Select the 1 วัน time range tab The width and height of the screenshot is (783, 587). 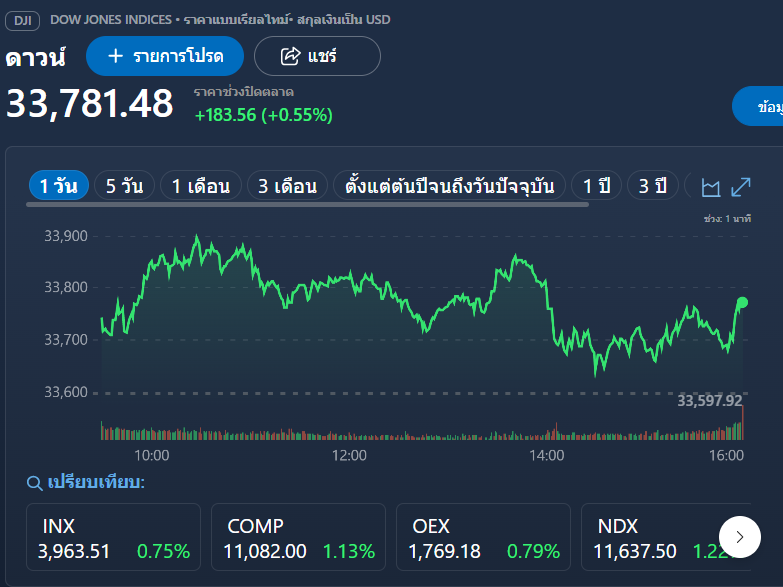[x=59, y=186]
